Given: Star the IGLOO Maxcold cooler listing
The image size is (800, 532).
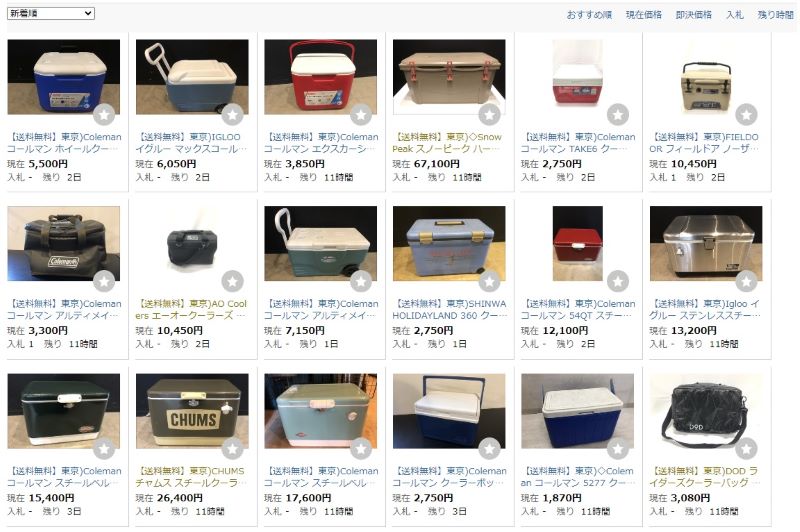Looking at the screenshot, I should pos(233,114).
